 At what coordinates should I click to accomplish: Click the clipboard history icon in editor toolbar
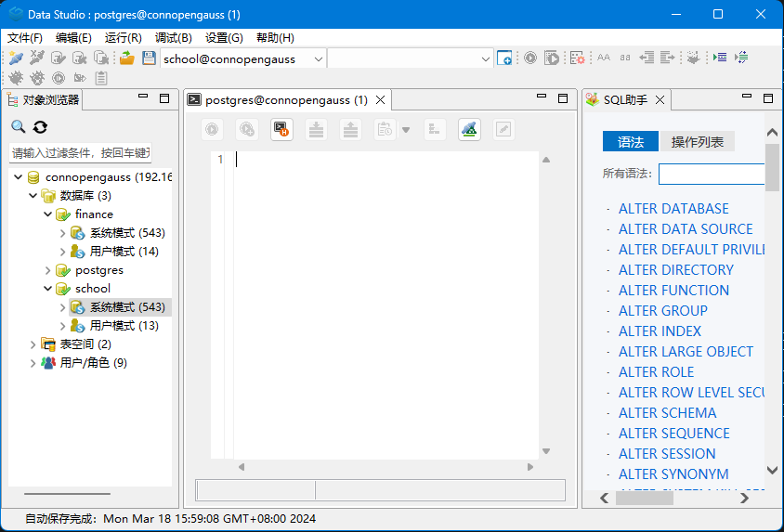[385, 130]
